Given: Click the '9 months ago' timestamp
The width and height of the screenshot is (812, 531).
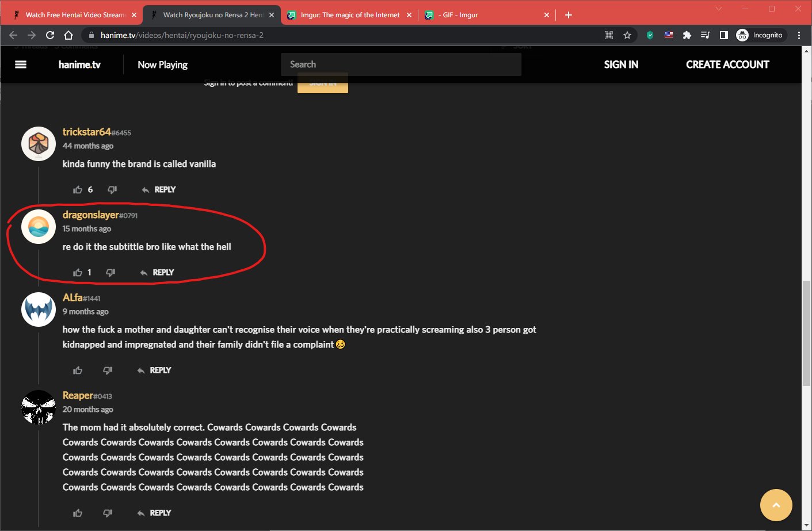Looking at the screenshot, I should [x=85, y=312].
